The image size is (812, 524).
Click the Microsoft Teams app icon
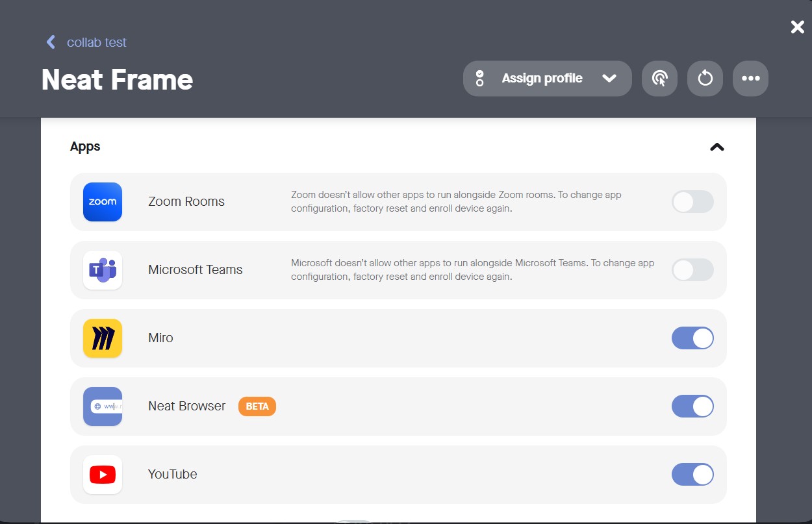[x=103, y=270]
